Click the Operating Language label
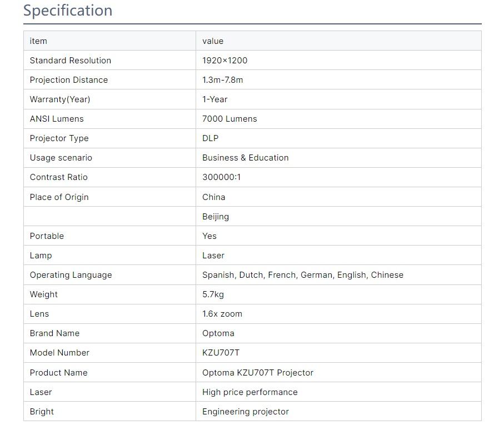Viewport: 504px width, 430px height. click(x=71, y=275)
